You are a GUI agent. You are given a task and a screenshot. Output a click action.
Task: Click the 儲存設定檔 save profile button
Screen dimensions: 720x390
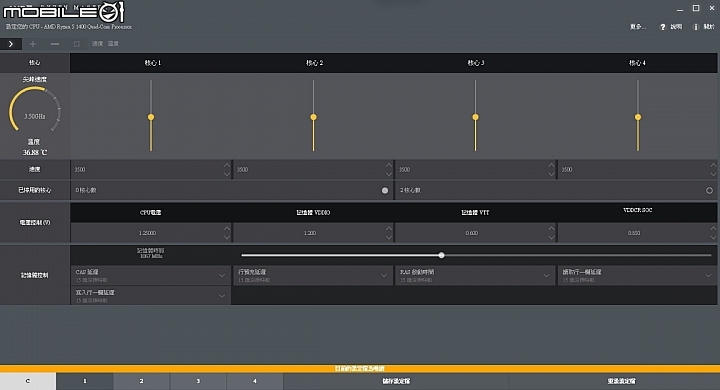pyautogui.click(x=396, y=381)
